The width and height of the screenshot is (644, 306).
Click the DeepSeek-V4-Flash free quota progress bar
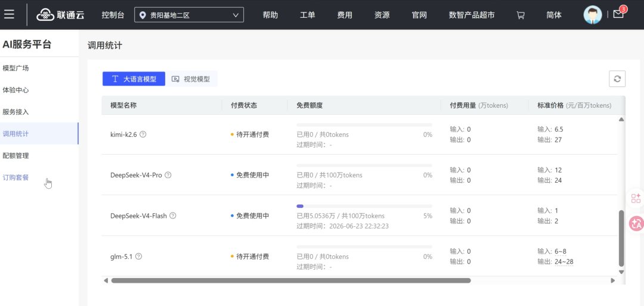pos(364,206)
